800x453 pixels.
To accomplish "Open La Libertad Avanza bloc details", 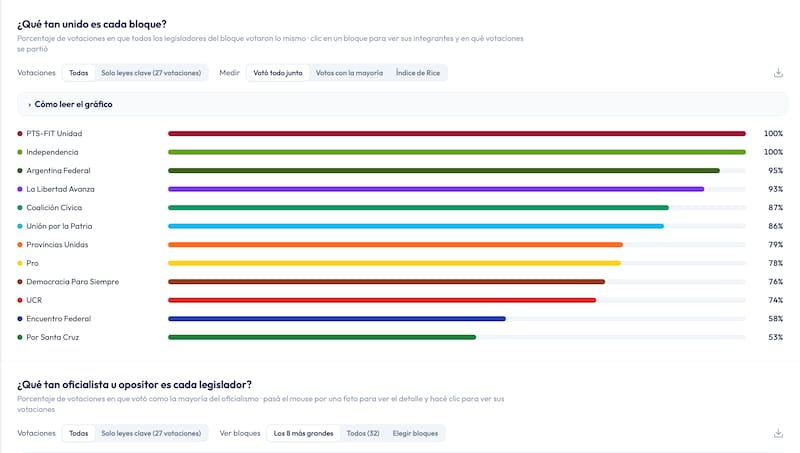I will (x=400, y=189).
